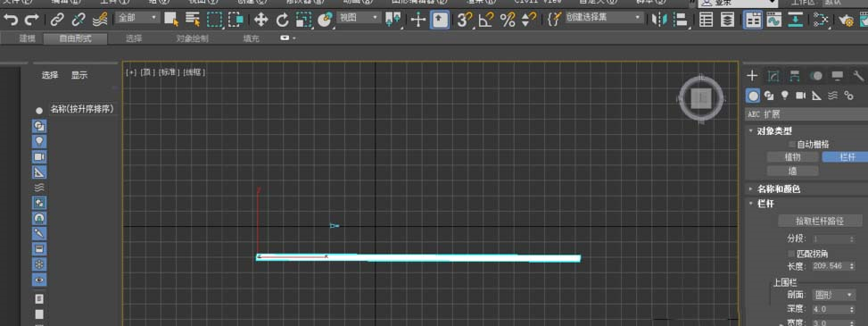Image resolution: width=868 pixels, height=326 pixels.
Task: Select the Lights category icon
Action: [784, 96]
